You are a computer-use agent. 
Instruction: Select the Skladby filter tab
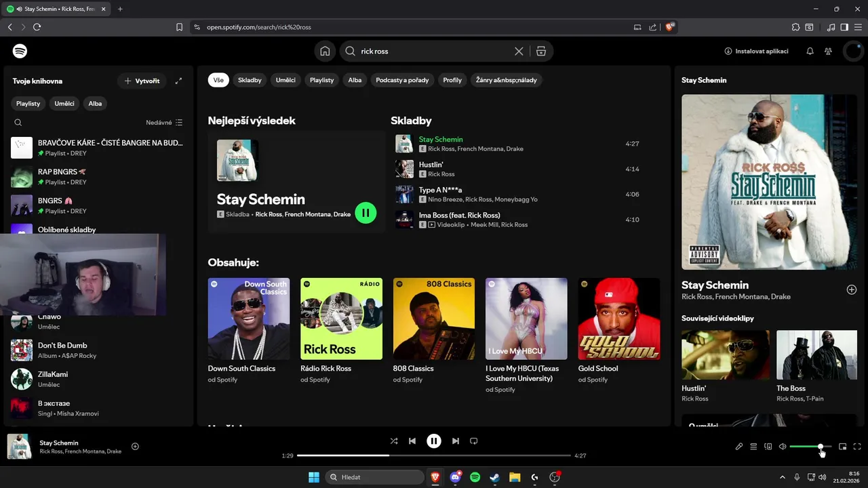tap(250, 80)
